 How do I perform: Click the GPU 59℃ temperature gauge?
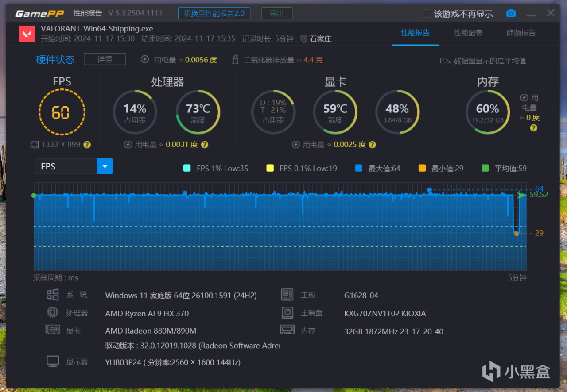point(335,112)
